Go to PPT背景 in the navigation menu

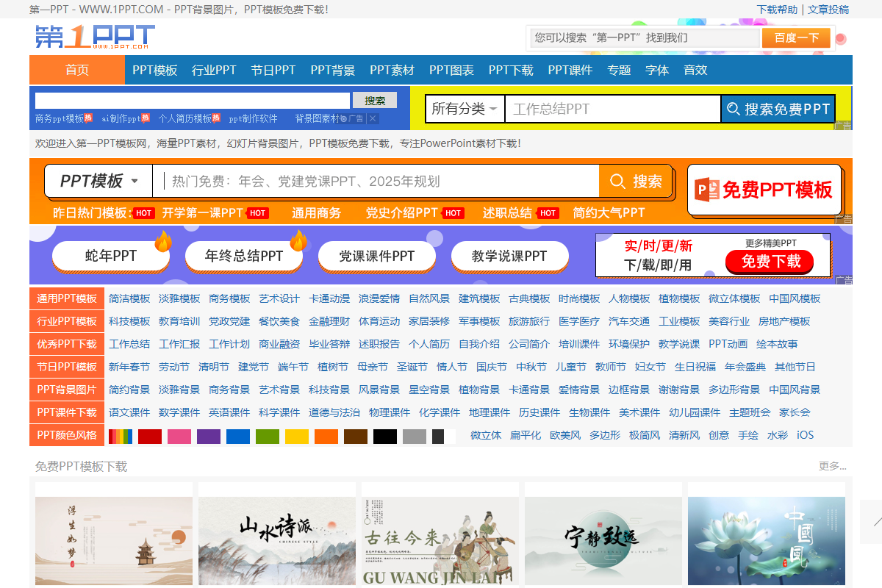pyautogui.click(x=332, y=70)
